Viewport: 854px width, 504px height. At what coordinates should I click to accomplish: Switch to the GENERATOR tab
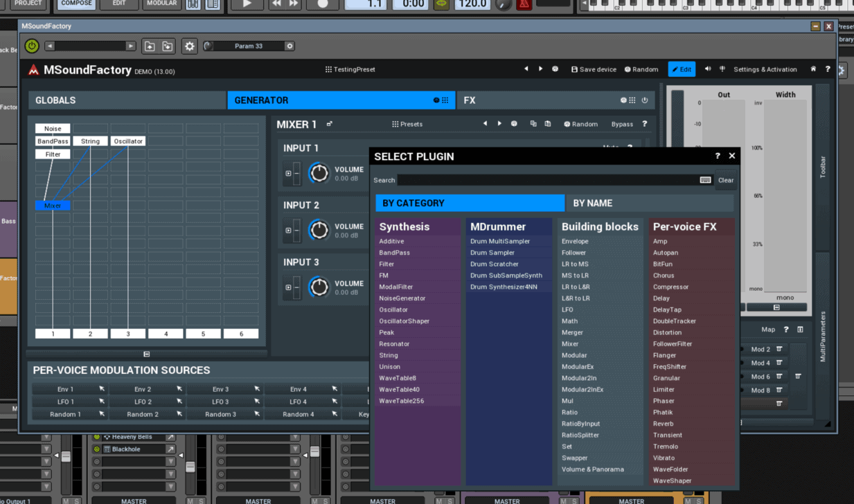(341, 100)
